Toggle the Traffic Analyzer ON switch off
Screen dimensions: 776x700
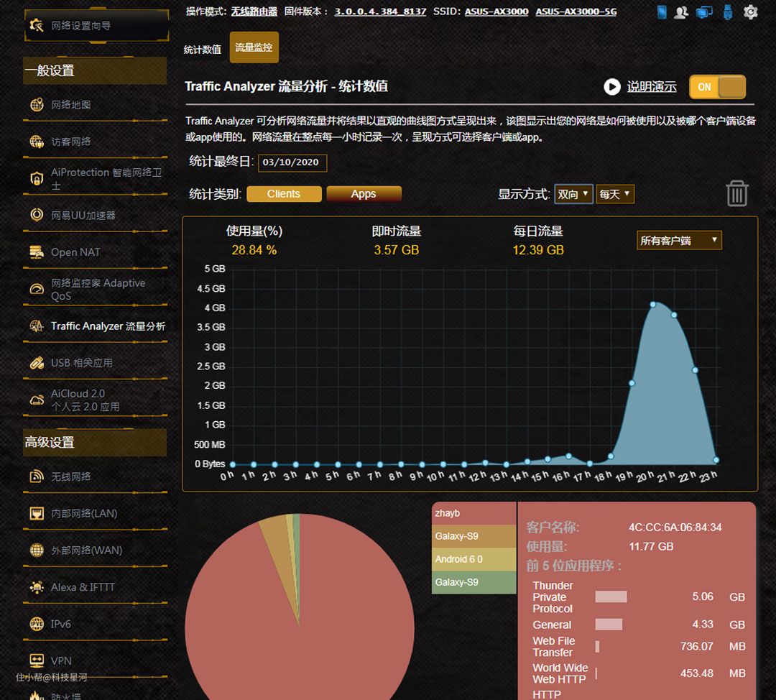click(x=717, y=87)
